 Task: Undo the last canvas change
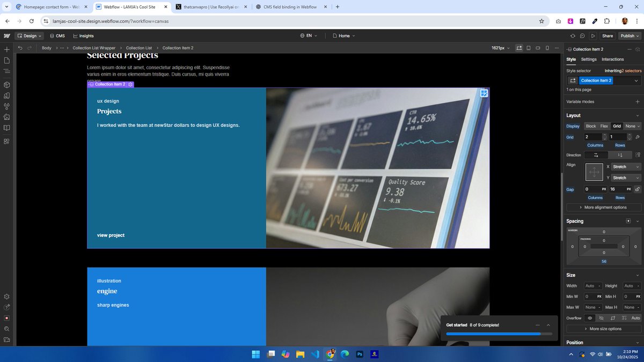pyautogui.click(x=20, y=48)
